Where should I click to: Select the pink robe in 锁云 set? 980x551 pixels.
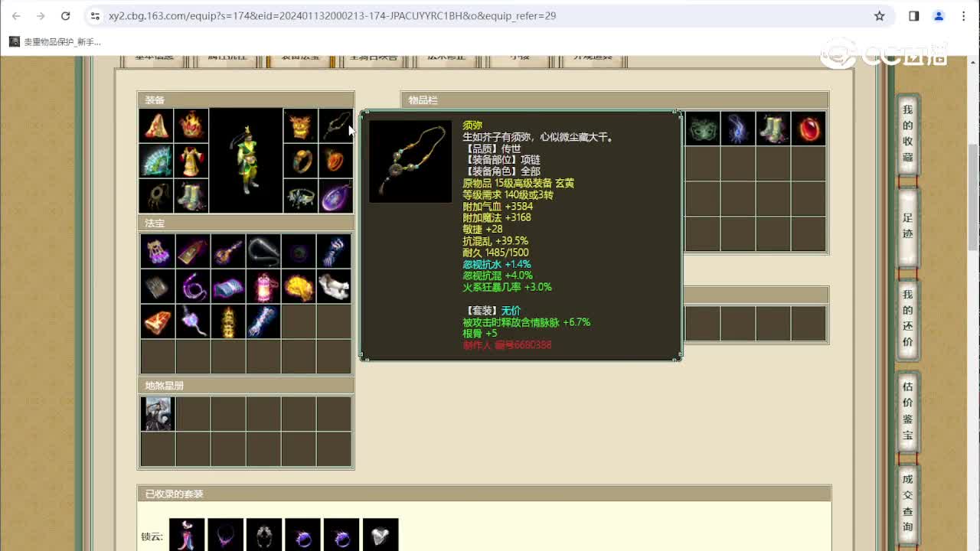pyautogui.click(x=187, y=535)
